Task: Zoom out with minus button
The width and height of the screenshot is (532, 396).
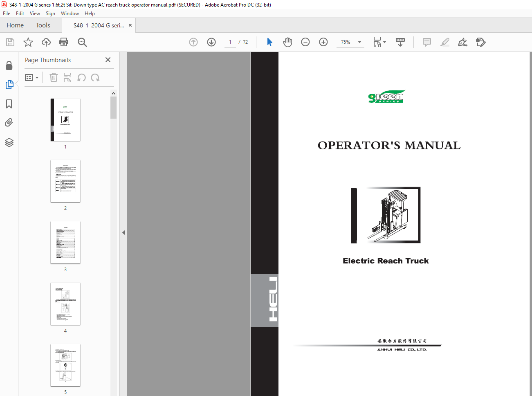Action: 305,42
